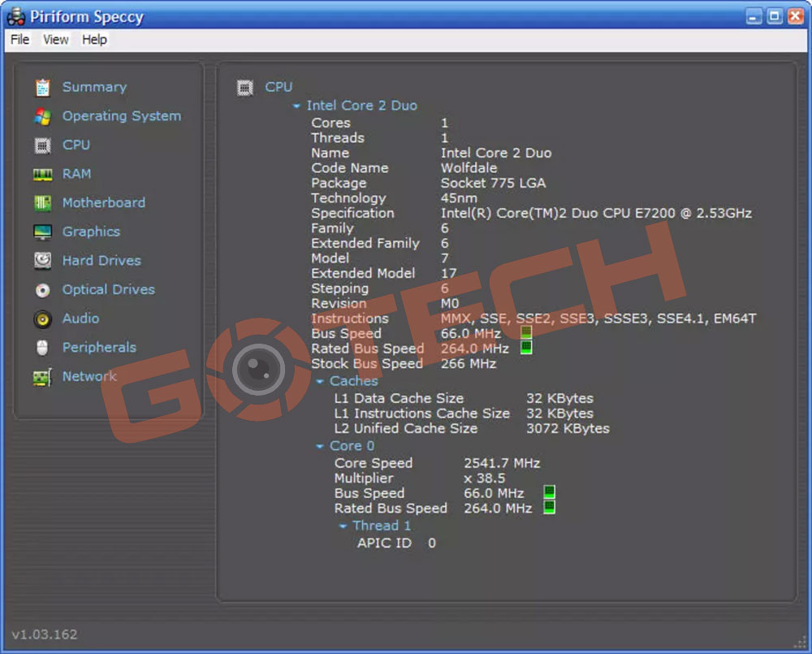Click the Graphics monitor icon

click(x=43, y=232)
